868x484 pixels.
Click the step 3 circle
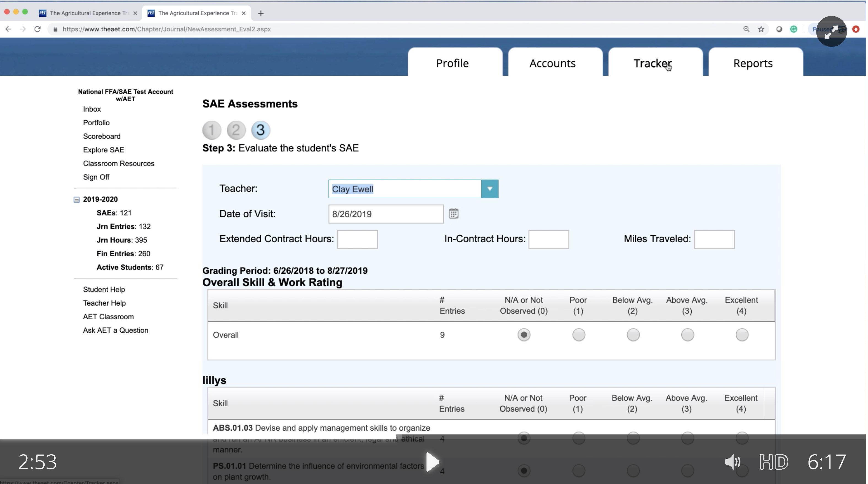coord(260,130)
